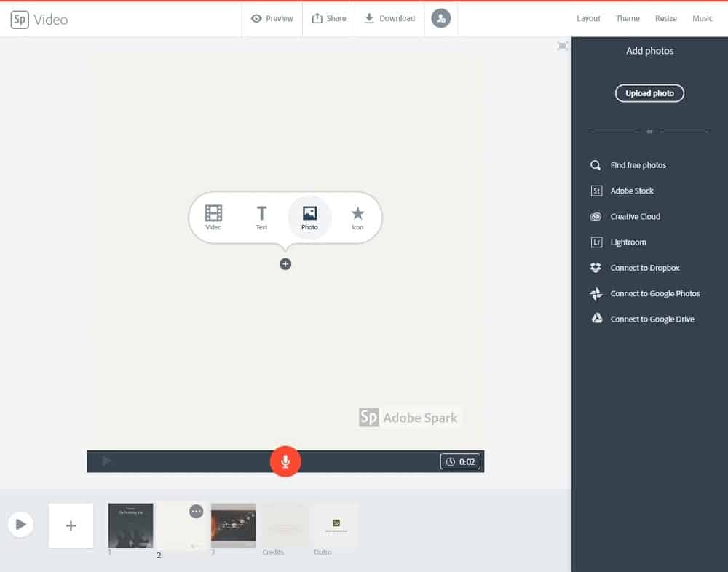Screen dimensions: 728x572
Task: Select slide 3 planets thumbnail
Action: click(234, 525)
